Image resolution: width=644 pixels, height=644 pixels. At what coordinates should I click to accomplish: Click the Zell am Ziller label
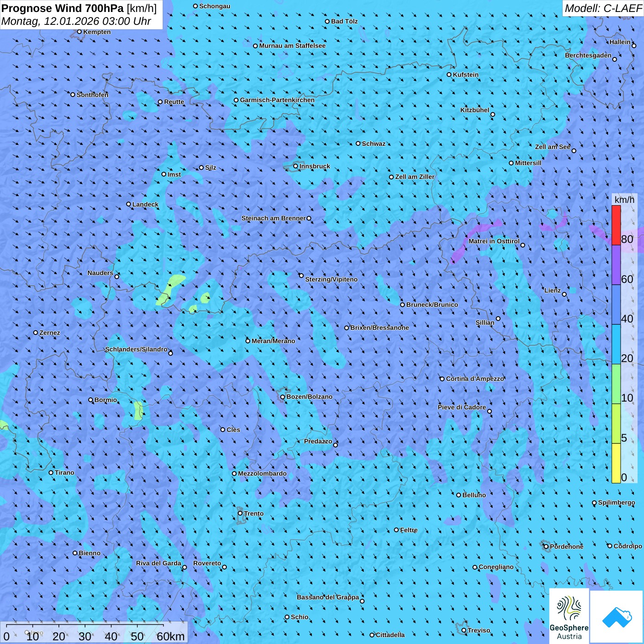click(x=414, y=177)
